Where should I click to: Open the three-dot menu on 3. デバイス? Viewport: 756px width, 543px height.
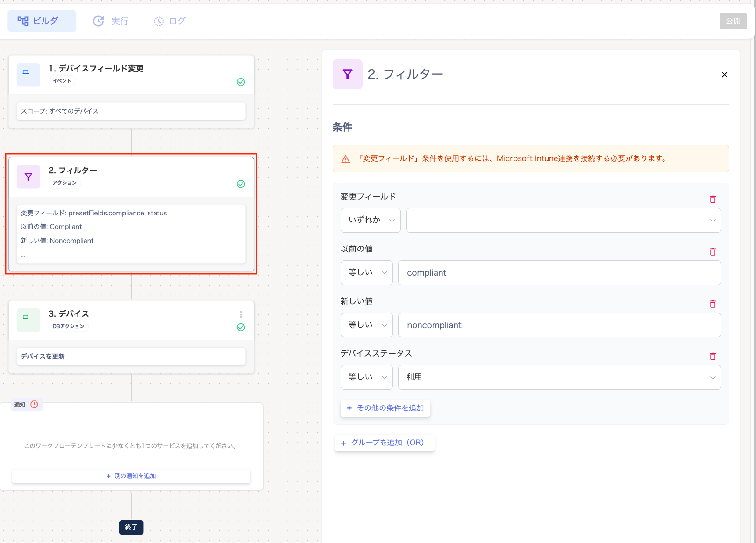(x=241, y=314)
